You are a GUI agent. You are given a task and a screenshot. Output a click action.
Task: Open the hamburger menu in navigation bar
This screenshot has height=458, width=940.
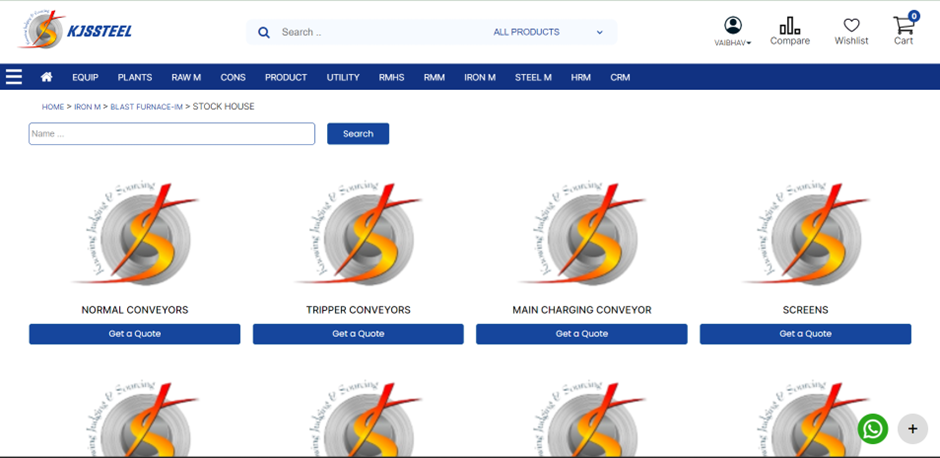coord(14,77)
